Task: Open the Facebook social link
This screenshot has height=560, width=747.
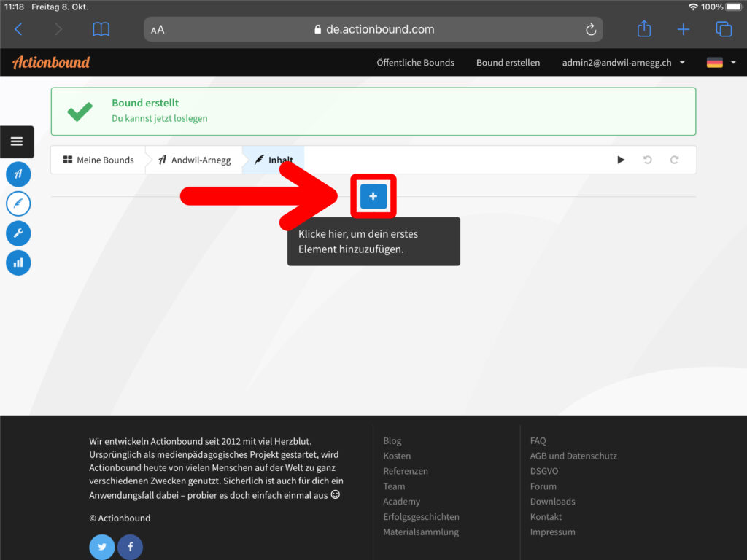Action: click(x=131, y=547)
